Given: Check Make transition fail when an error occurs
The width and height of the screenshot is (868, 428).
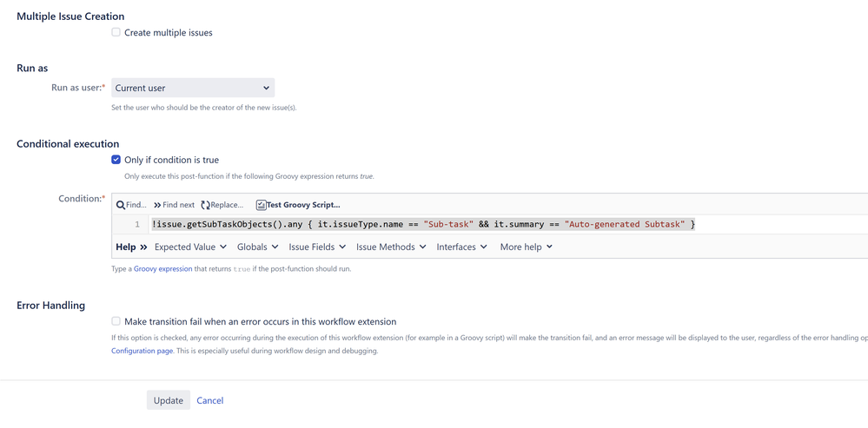Looking at the screenshot, I should 116,321.
